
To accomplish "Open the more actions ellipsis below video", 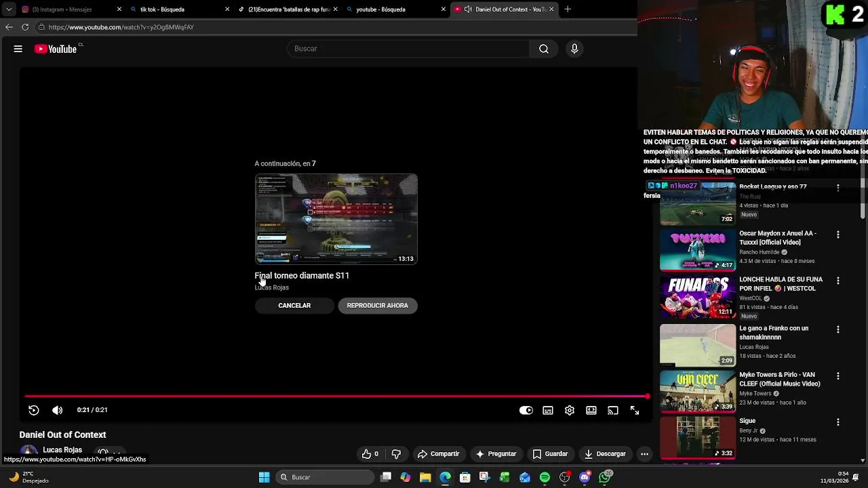I will [x=645, y=454].
